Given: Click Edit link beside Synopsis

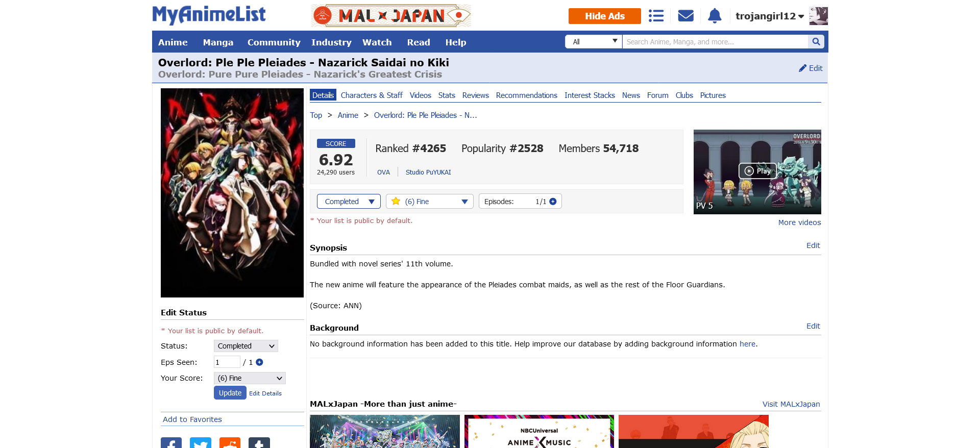Looking at the screenshot, I should coord(813,245).
